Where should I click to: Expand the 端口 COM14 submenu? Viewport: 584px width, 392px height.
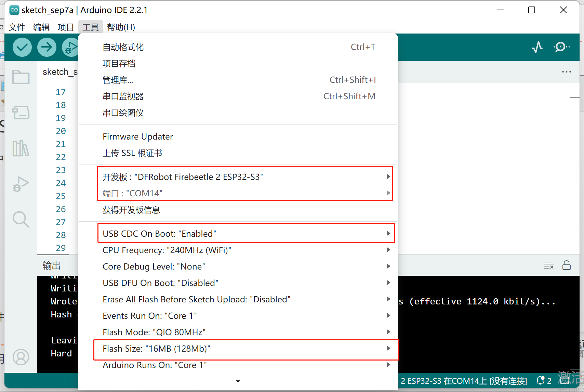coord(238,193)
